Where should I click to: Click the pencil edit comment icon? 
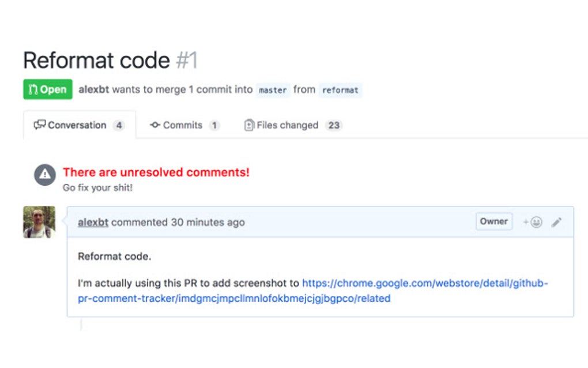[x=556, y=222]
